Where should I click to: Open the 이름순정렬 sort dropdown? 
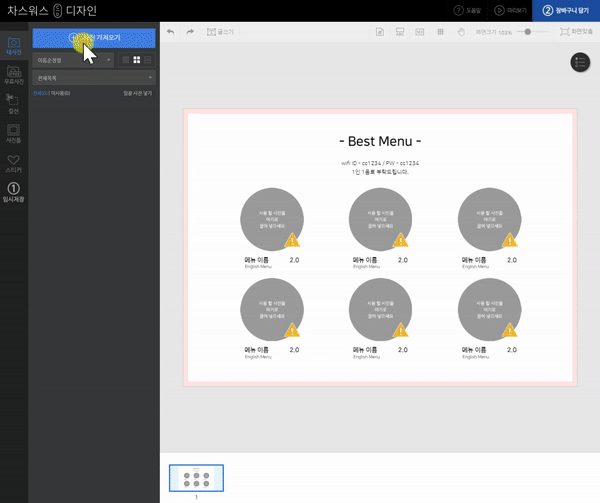coord(73,60)
